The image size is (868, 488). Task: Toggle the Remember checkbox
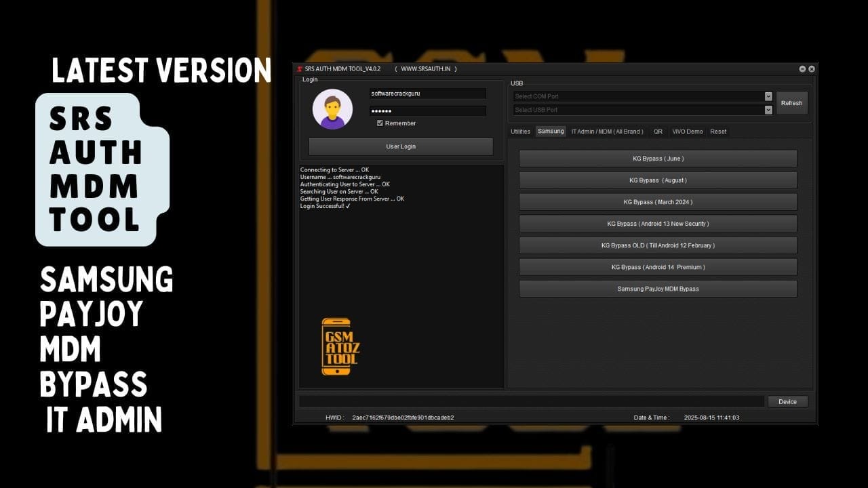point(380,123)
